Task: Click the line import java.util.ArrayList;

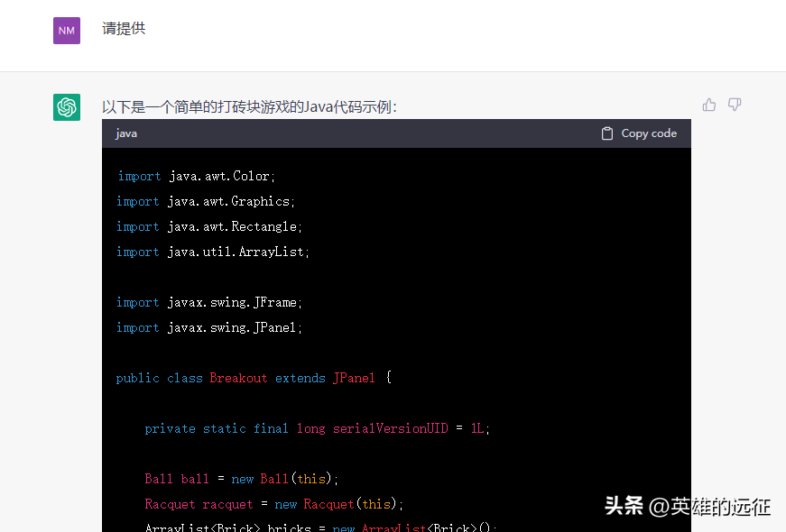Action: click(x=213, y=252)
